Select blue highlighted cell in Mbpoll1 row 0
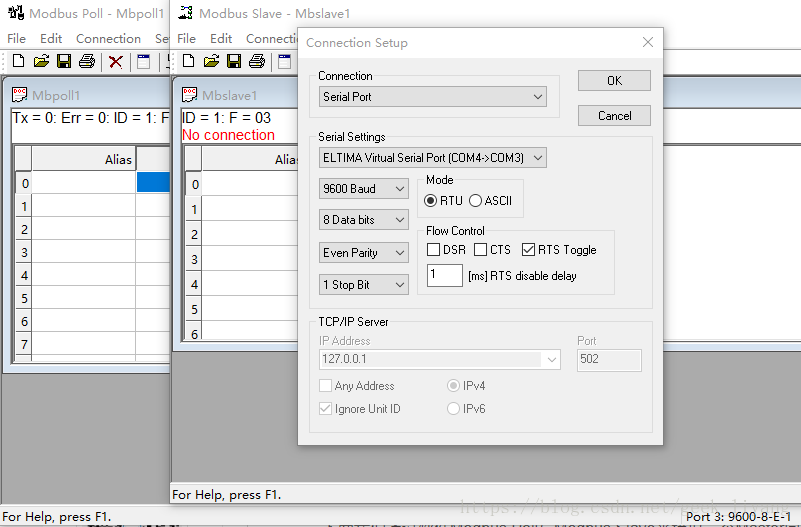 [x=153, y=183]
